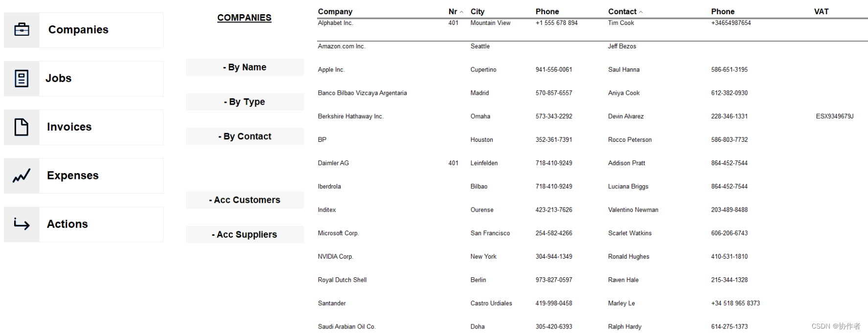Screen dimensions: 868x334
Task: Toggle sort arrow beside Nr column
Action: coord(461,12)
